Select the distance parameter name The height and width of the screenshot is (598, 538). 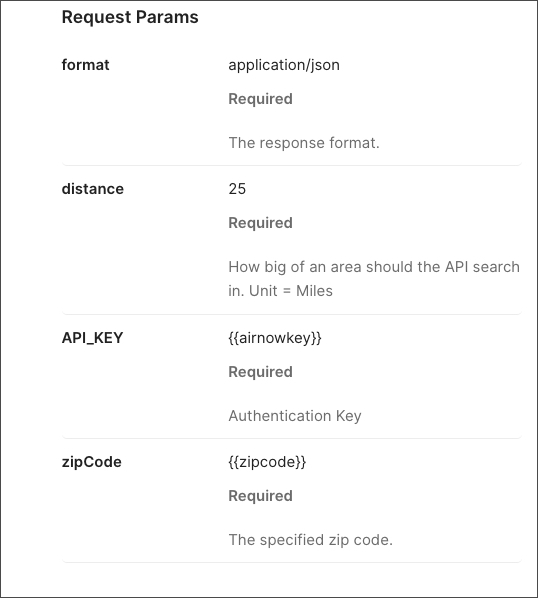tap(93, 189)
